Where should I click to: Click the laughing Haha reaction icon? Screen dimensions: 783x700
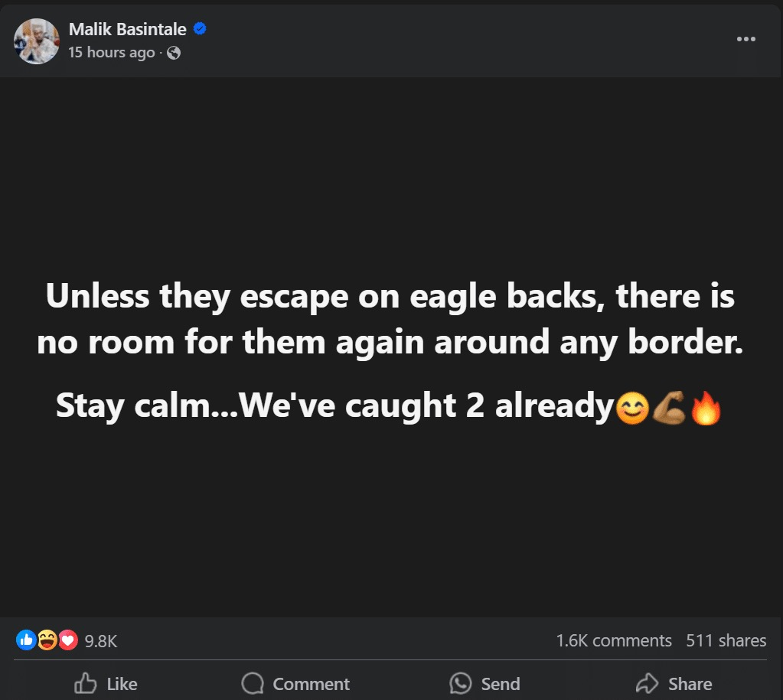47,640
